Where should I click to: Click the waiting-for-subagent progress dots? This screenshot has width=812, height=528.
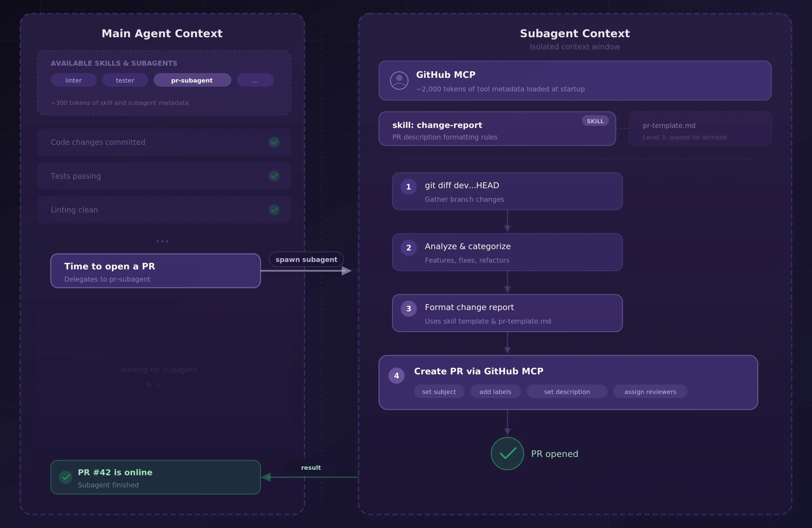[158, 384]
